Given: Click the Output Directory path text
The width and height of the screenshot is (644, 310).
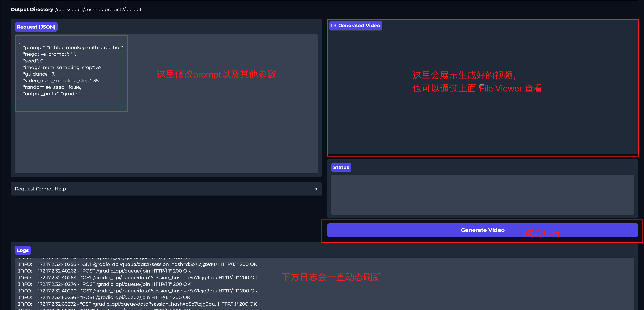Looking at the screenshot, I should [x=98, y=9].
